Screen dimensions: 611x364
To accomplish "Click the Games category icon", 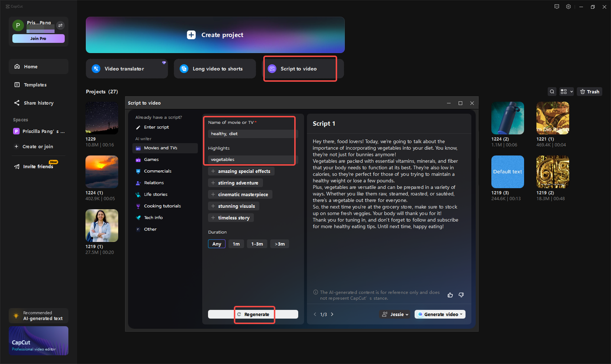I will pos(138,160).
